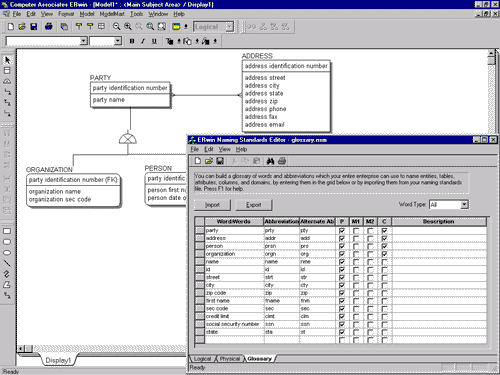Select the pointer tool in left toolbox
Screen dimensions: 500x375
[7, 60]
